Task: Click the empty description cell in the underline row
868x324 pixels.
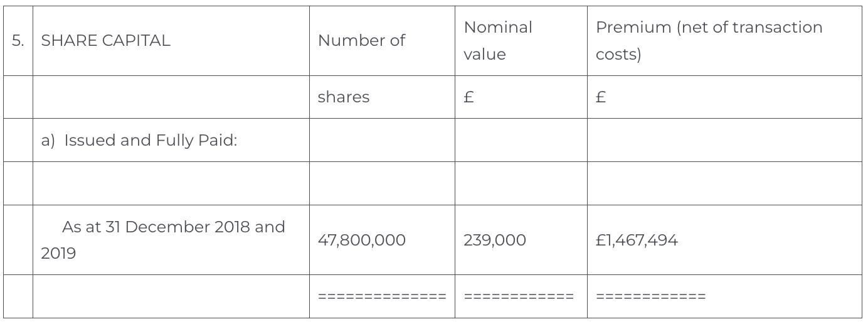Action: (171, 296)
